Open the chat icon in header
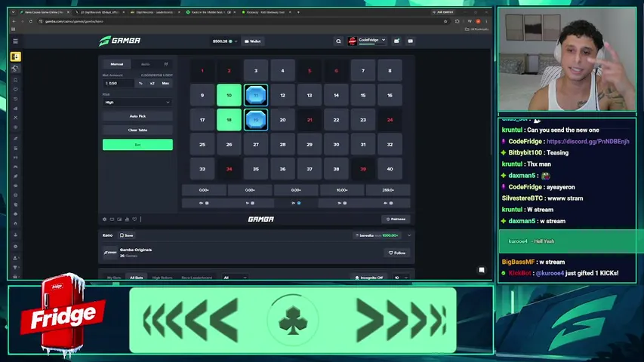Screen dimensions: 644x362 (410, 41)
